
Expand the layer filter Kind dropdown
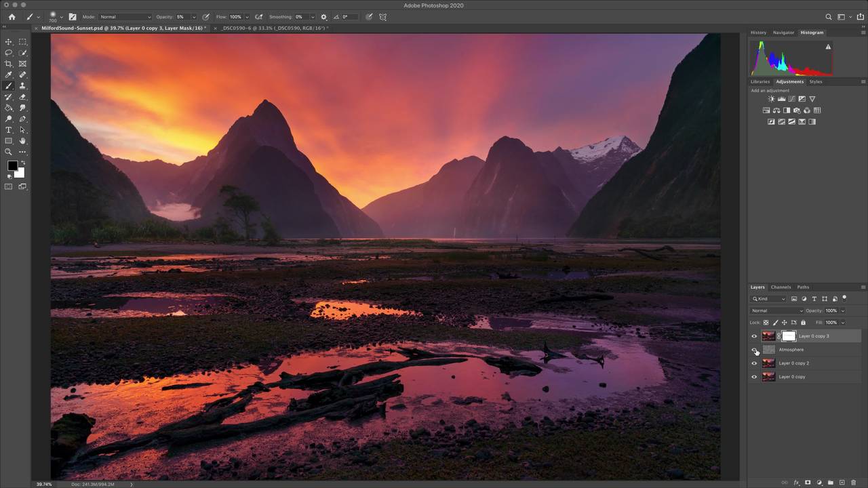pyautogui.click(x=768, y=299)
